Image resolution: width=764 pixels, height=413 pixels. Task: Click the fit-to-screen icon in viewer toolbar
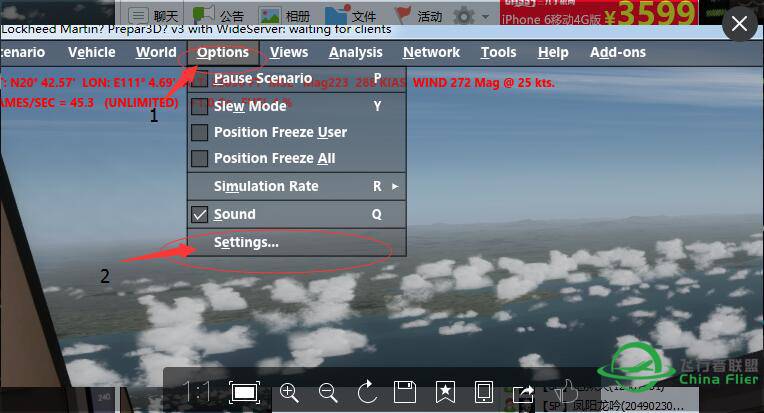[x=243, y=392]
